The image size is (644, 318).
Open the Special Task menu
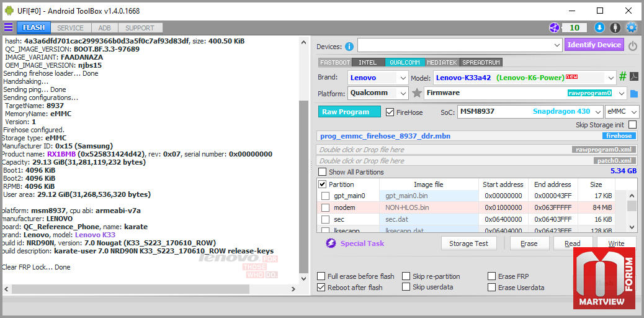point(362,243)
